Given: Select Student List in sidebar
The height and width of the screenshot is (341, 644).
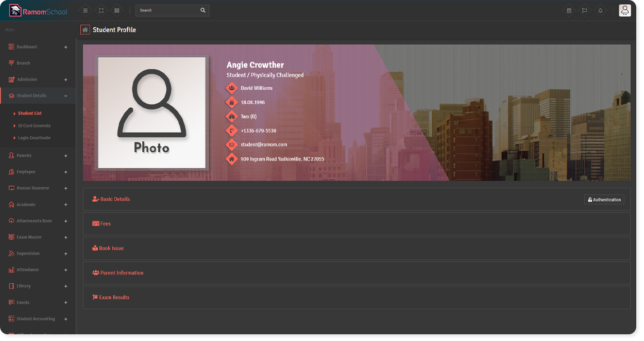Looking at the screenshot, I should [x=29, y=113].
